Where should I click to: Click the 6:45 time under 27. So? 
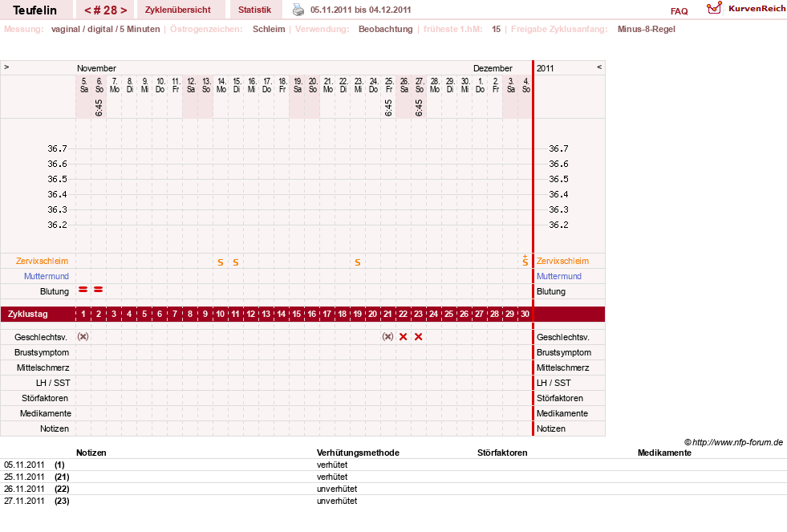tap(419, 108)
